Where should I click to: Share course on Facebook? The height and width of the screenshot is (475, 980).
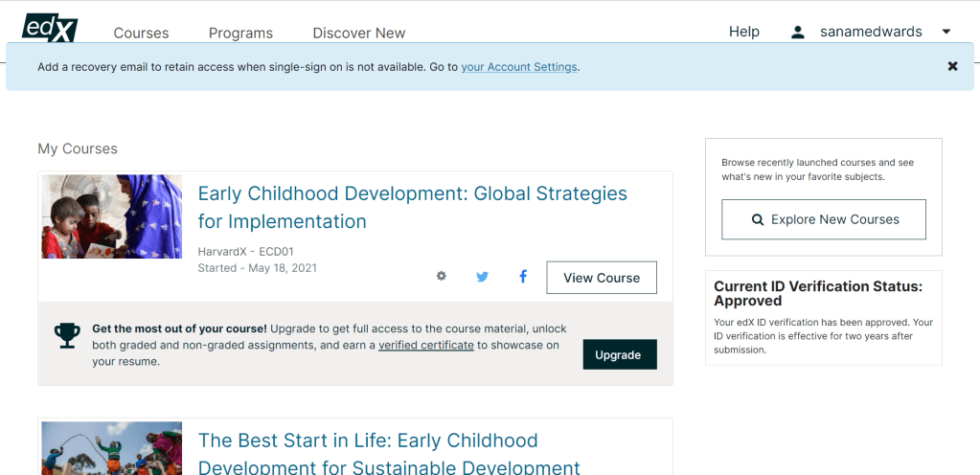523,277
